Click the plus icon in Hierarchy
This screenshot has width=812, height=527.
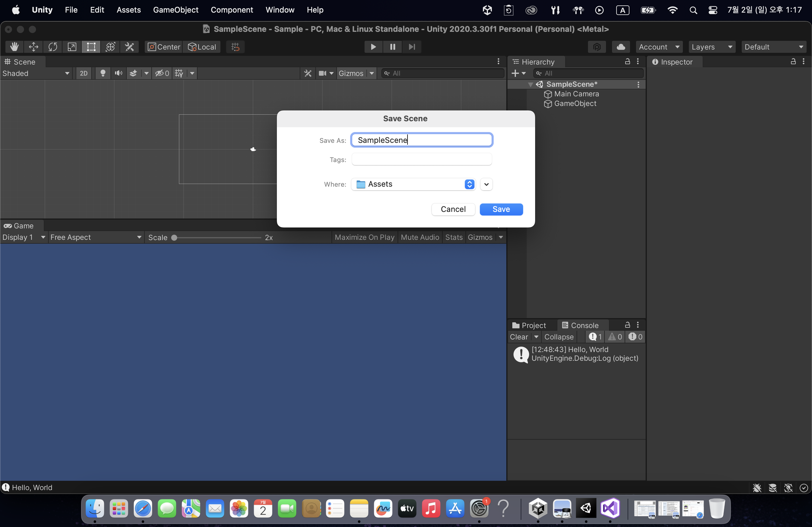click(x=515, y=73)
